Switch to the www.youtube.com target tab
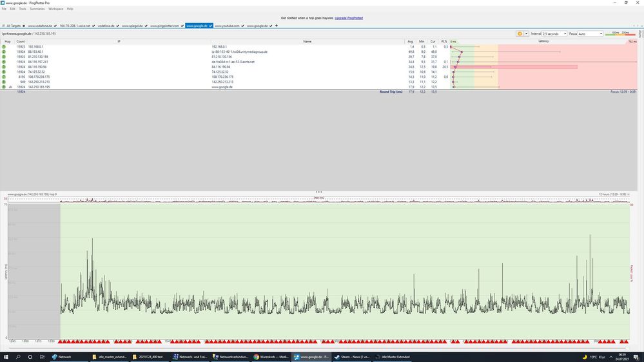 227,26
